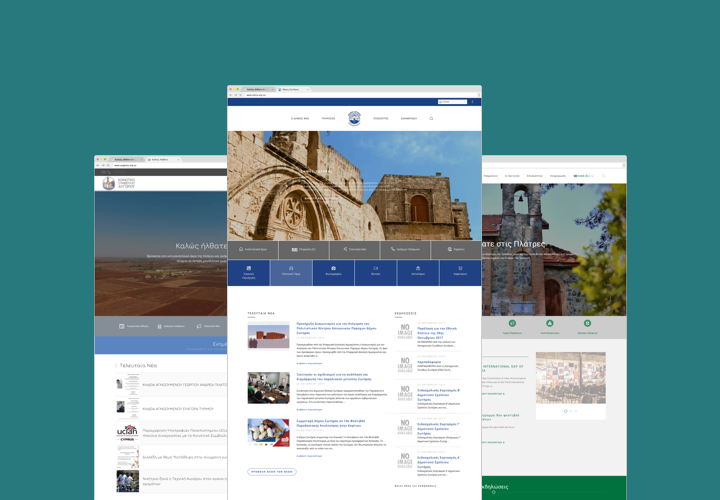Click 'Δείτε όλες τις εκδηλώσεις' link at events bottom

pos(416,486)
